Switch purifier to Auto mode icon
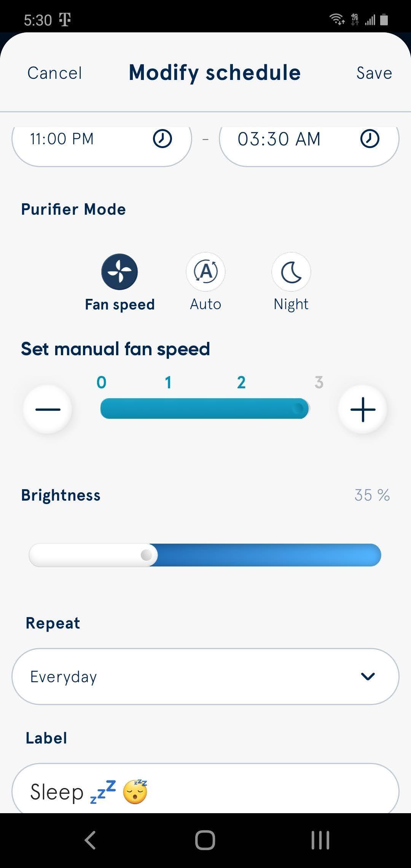 point(205,272)
